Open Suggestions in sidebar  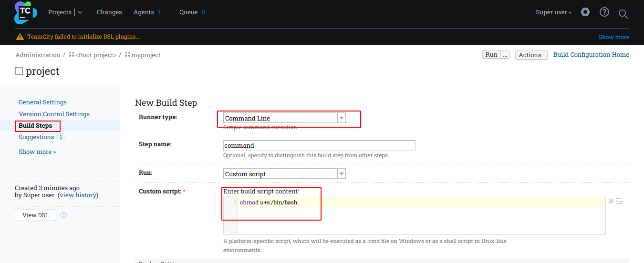pos(36,137)
